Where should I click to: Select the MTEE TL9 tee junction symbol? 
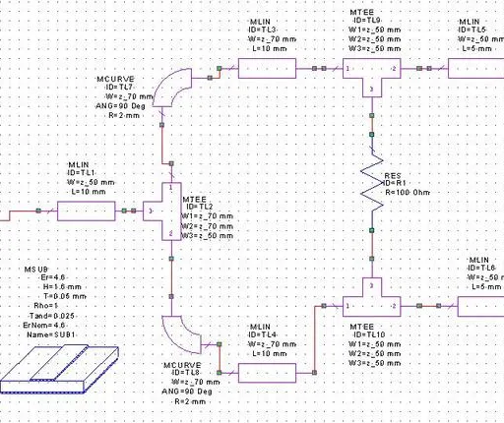point(372,78)
